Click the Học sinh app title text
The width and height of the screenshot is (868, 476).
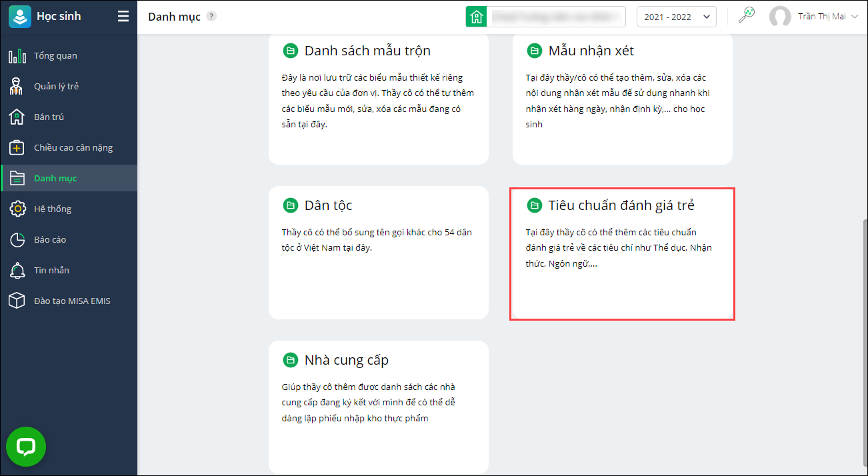[x=59, y=16]
